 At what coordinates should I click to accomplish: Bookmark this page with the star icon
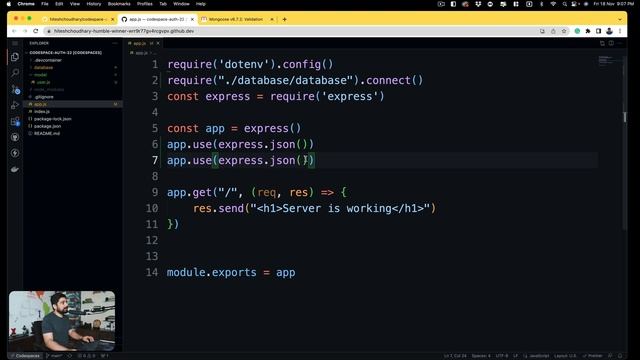tap(564, 31)
